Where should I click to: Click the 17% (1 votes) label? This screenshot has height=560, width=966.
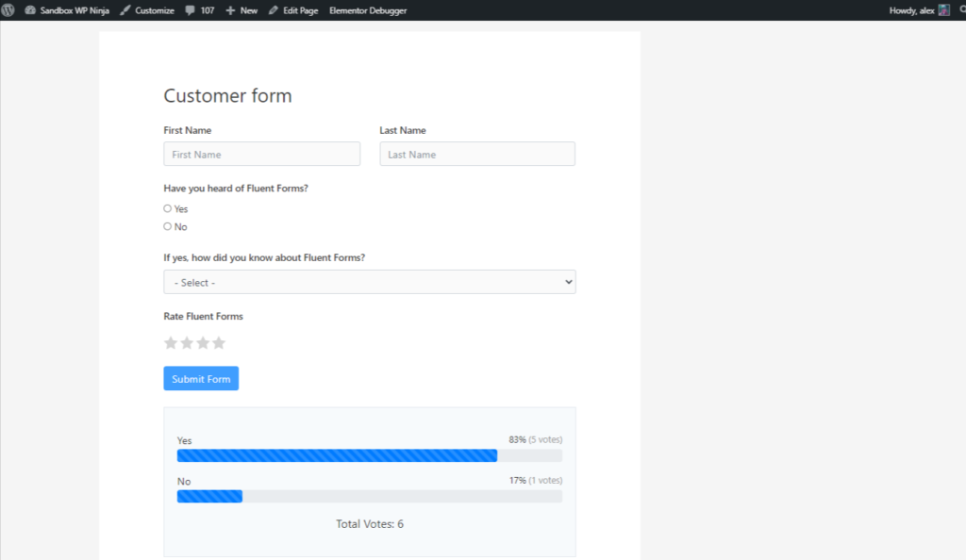(x=536, y=480)
